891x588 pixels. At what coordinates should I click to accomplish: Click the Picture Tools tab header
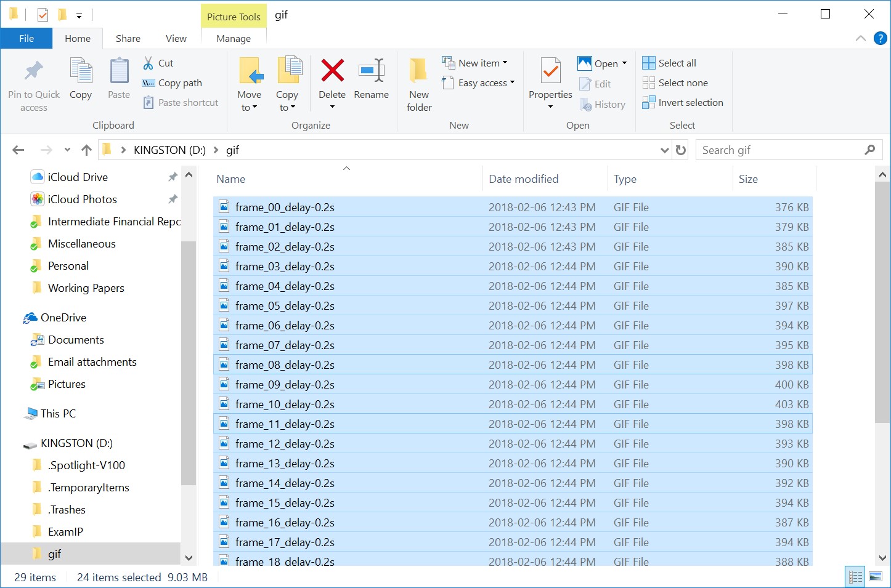(234, 17)
